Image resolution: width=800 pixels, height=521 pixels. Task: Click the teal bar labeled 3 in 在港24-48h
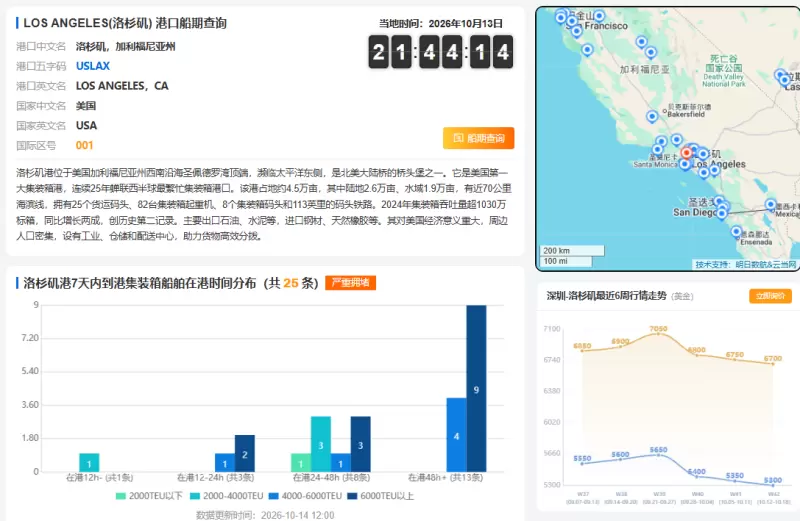[321, 444]
